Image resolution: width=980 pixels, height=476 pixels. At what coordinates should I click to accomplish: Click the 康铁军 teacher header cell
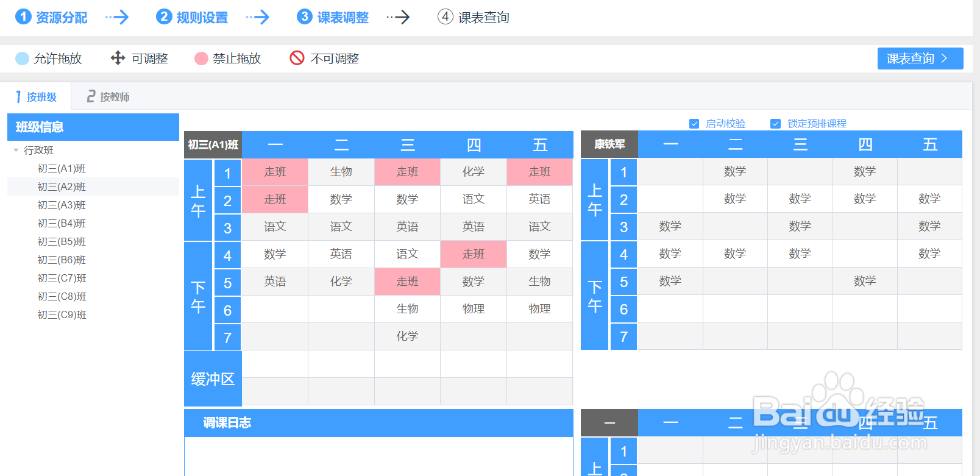click(609, 144)
